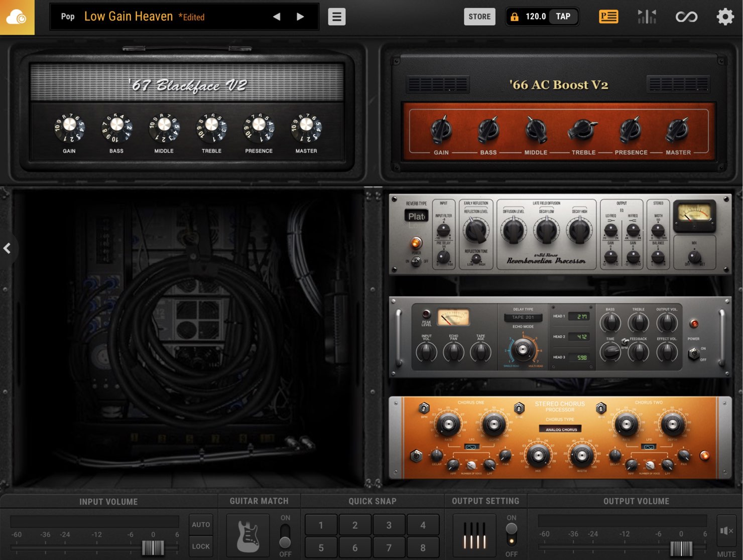Select Quick Snap slot 6

click(x=355, y=547)
